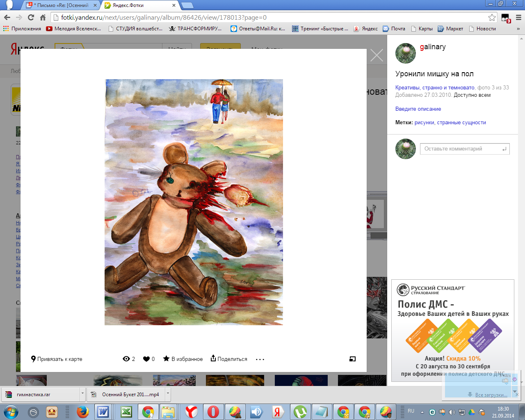Open uTorrent from the taskbar
525x420 pixels.
[300, 411]
